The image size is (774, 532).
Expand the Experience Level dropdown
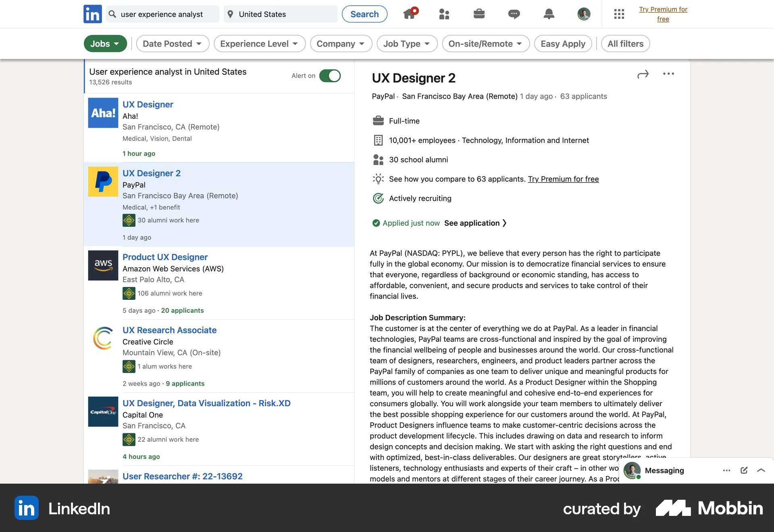pyautogui.click(x=259, y=44)
